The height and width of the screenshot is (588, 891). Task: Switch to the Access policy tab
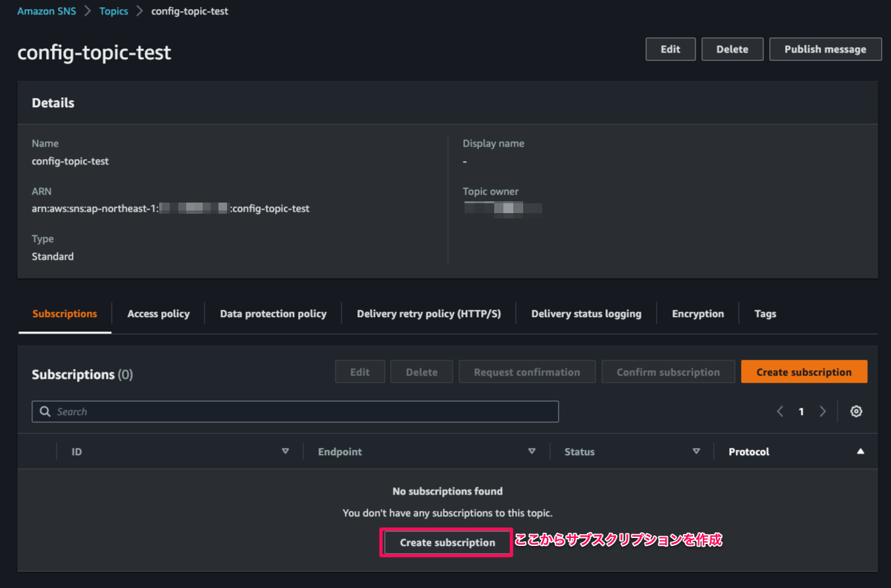click(x=159, y=314)
